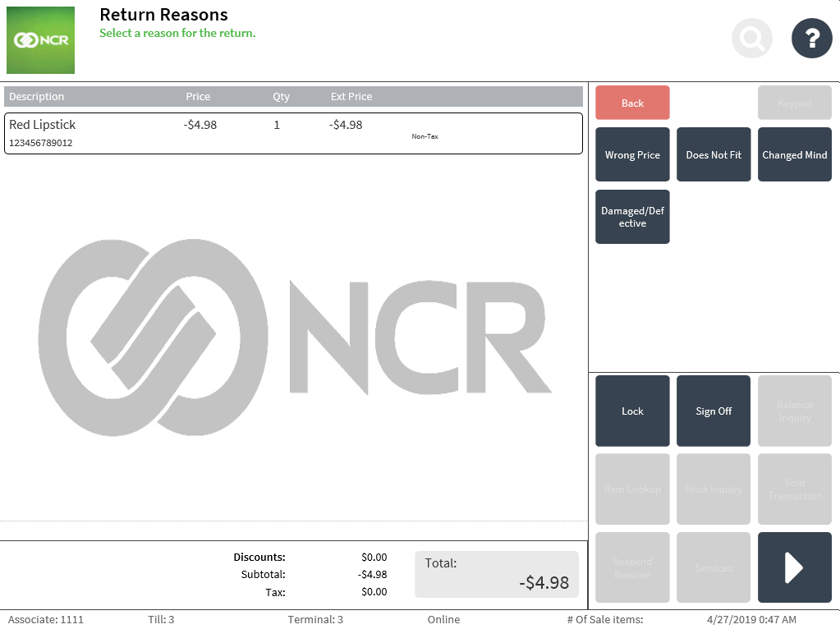The width and height of the screenshot is (840, 629).
Task: Choose Does Not Fit return reason
Action: [x=714, y=154]
